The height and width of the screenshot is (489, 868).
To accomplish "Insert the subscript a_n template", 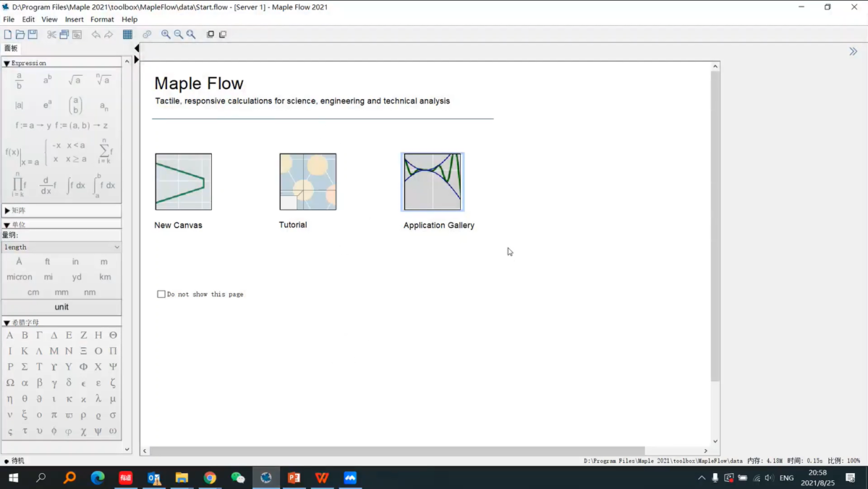I will (x=103, y=106).
